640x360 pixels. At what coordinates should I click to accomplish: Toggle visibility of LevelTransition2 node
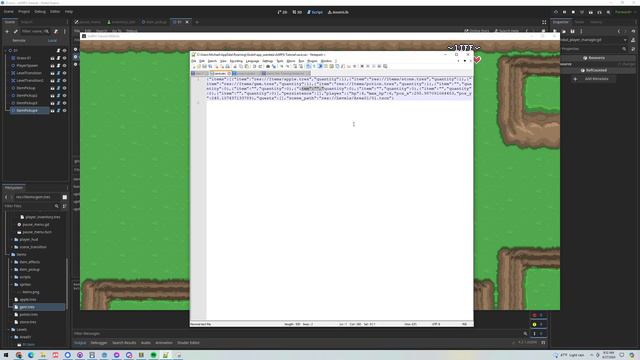point(64,80)
